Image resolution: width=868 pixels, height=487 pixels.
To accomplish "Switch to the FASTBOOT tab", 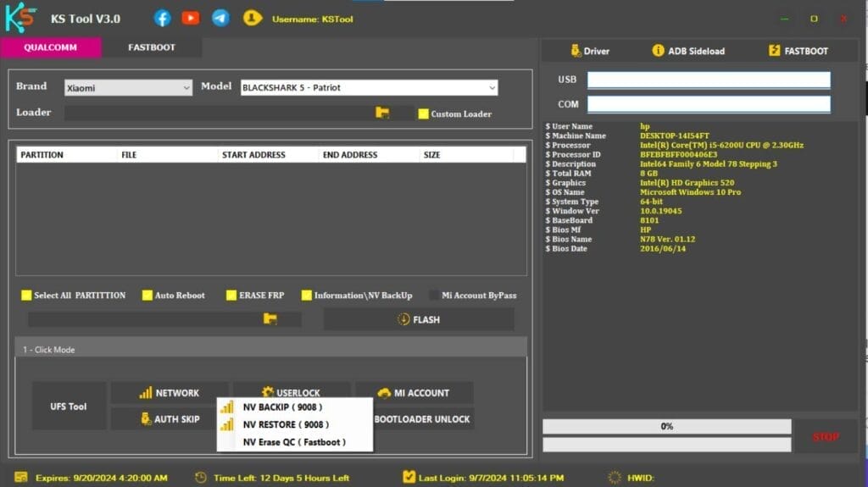I will [x=152, y=47].
